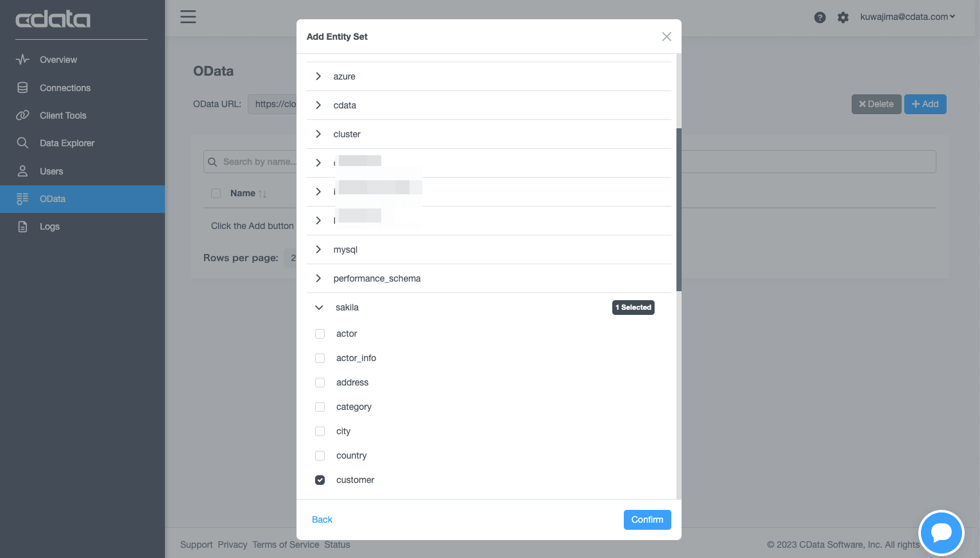
Task: Tick the category checkbox
Action: 320,407
